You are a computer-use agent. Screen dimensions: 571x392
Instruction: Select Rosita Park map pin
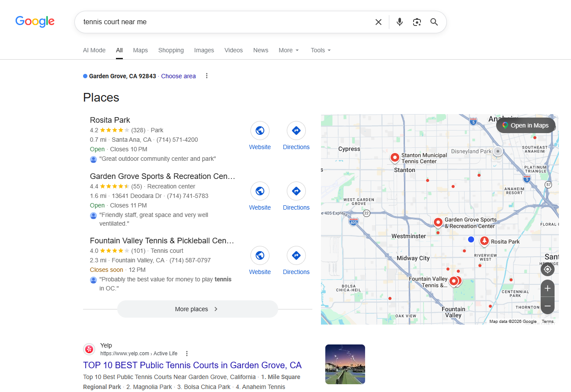click(x=484, y=241)
